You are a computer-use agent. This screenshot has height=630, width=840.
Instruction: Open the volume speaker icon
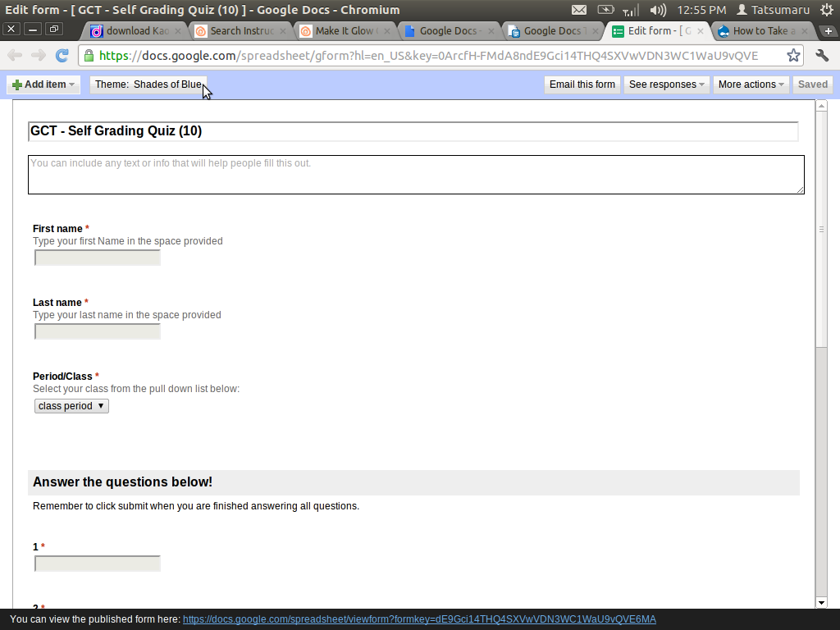(x=657, y=10)
